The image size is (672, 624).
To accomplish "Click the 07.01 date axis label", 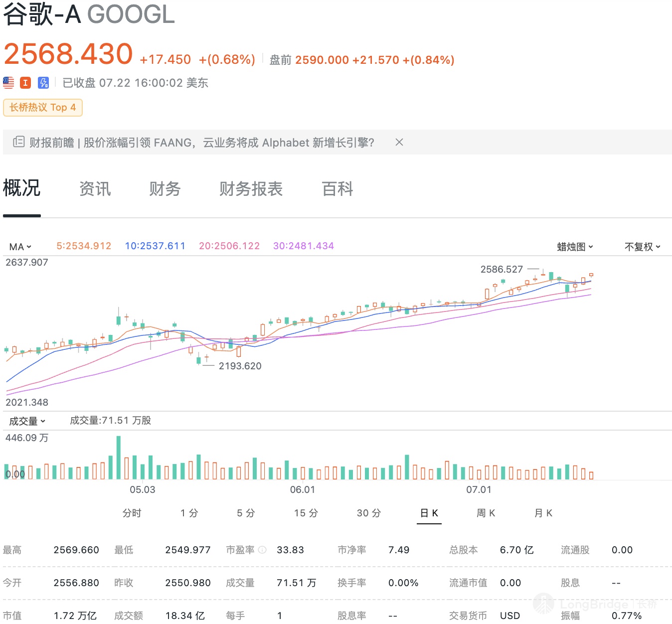I will (479, 489).
